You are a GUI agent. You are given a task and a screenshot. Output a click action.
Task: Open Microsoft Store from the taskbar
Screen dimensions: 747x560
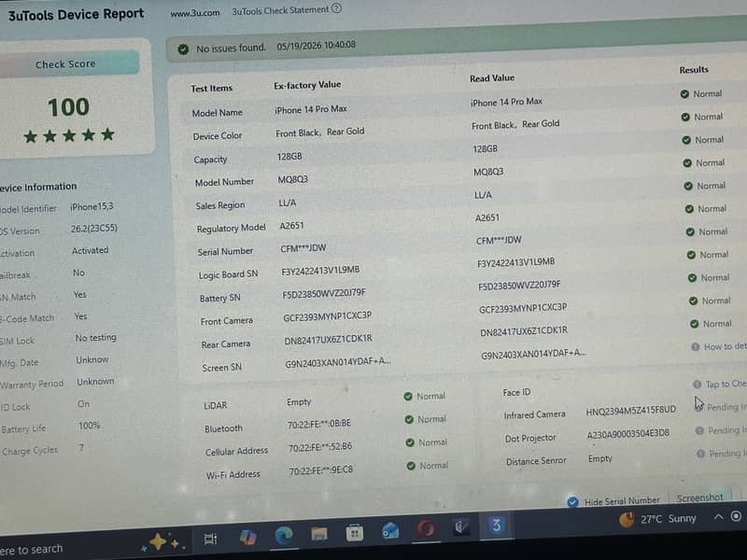355,533
